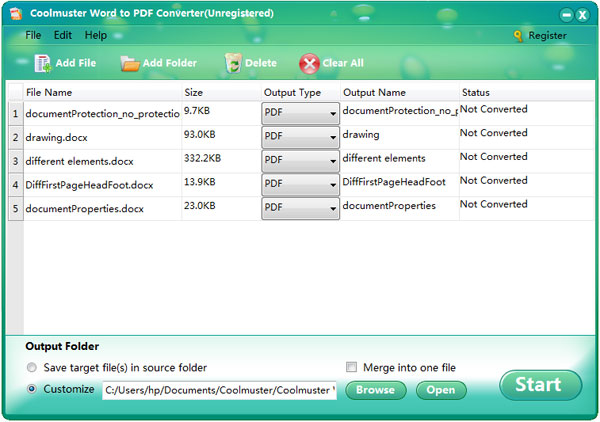The width and height of the screenshot is (600, 422).
Task: Click the 13.9KB size cell
Action: (221, 185)
